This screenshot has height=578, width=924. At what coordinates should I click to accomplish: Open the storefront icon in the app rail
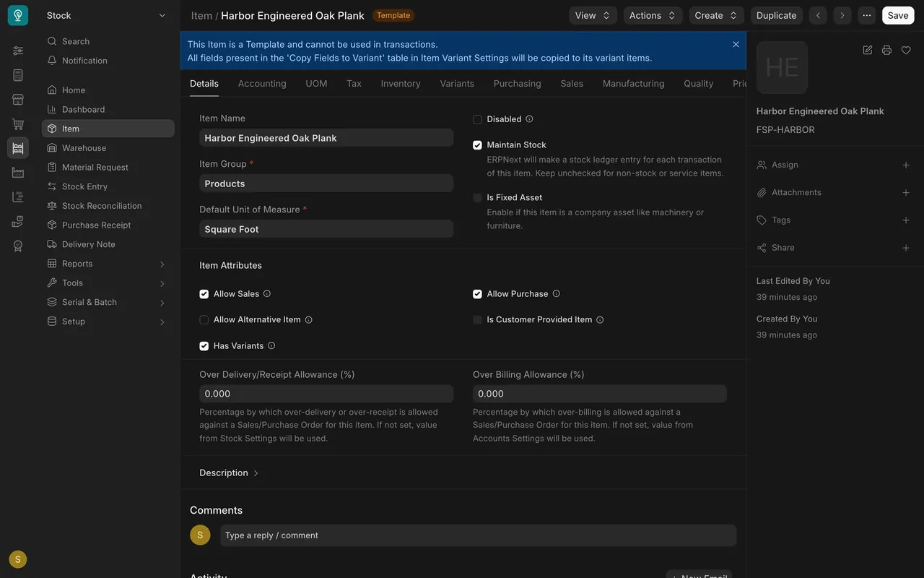click(x=18, y=100)
